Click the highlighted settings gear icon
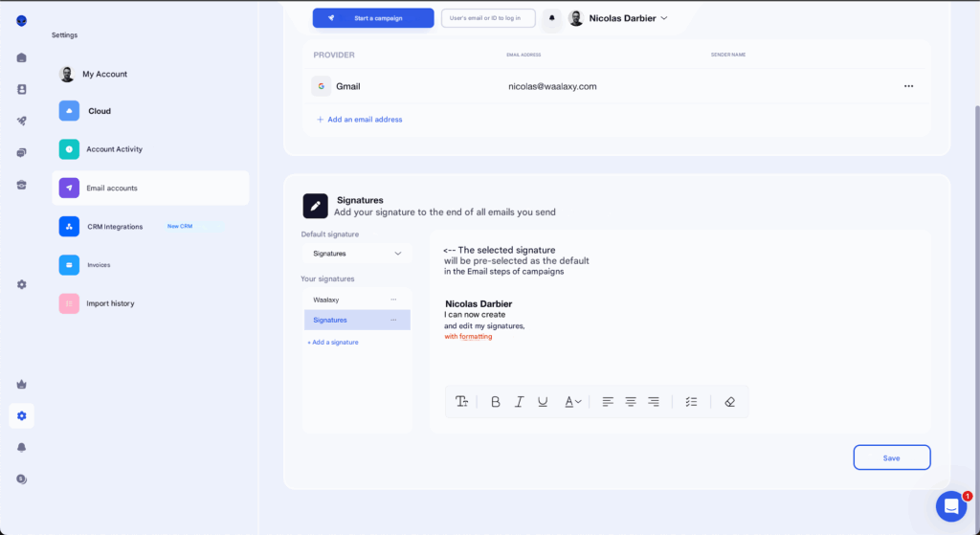 (x=22, y=415)
